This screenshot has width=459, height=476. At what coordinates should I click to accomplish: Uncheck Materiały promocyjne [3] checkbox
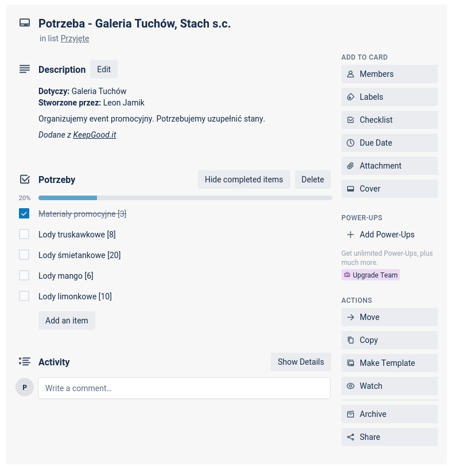[x=24, y=214]
